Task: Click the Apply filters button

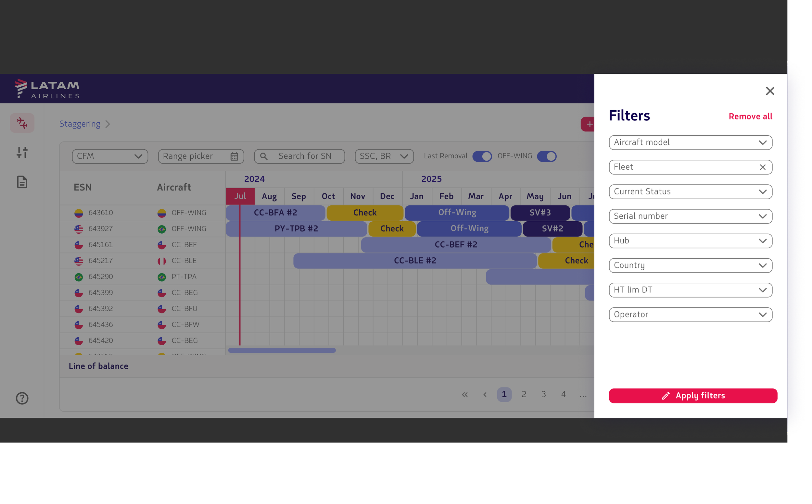Action: pyautogui.click(x=693, y=396)
